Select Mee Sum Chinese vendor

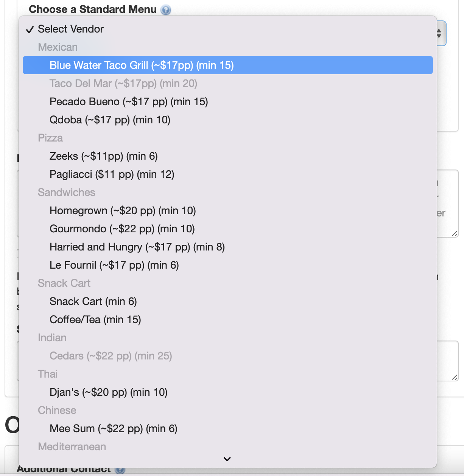pyautogui.click(x=114, y=428)
